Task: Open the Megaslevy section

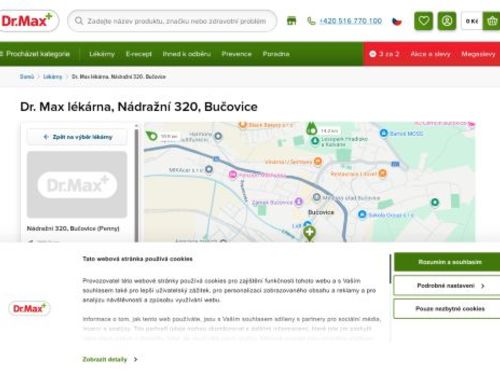Action: pyautogui.click(x=478, y=54)
